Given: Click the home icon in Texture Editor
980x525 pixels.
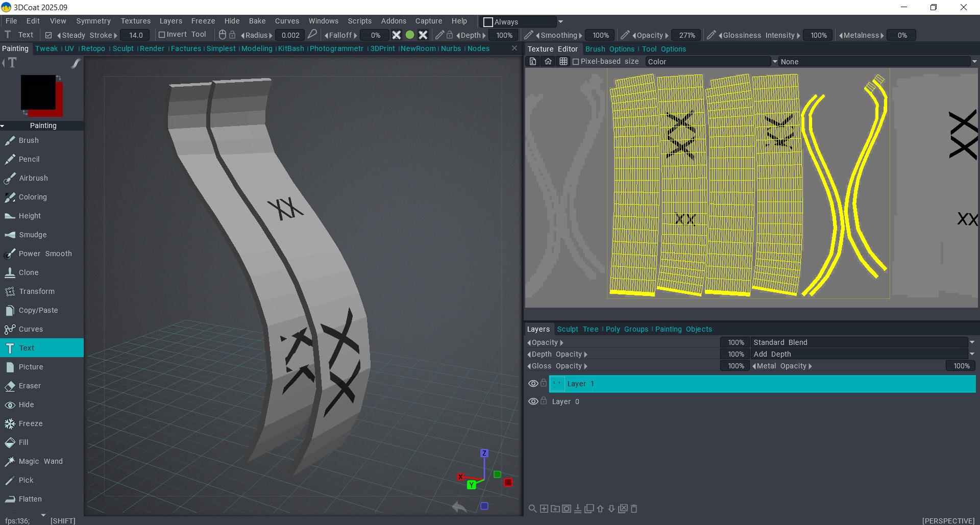Looking at the screenshot, I should pyautogui.click(x=548, y=61).
